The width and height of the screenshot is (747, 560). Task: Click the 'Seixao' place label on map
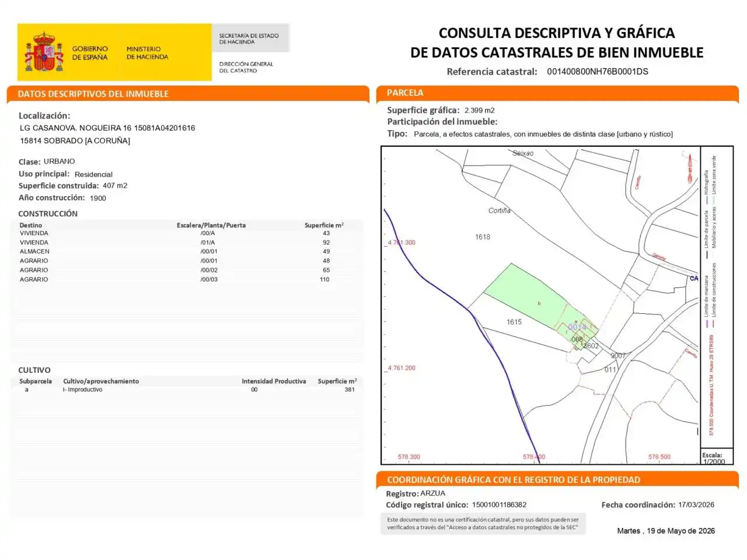(x=523, y=153)
